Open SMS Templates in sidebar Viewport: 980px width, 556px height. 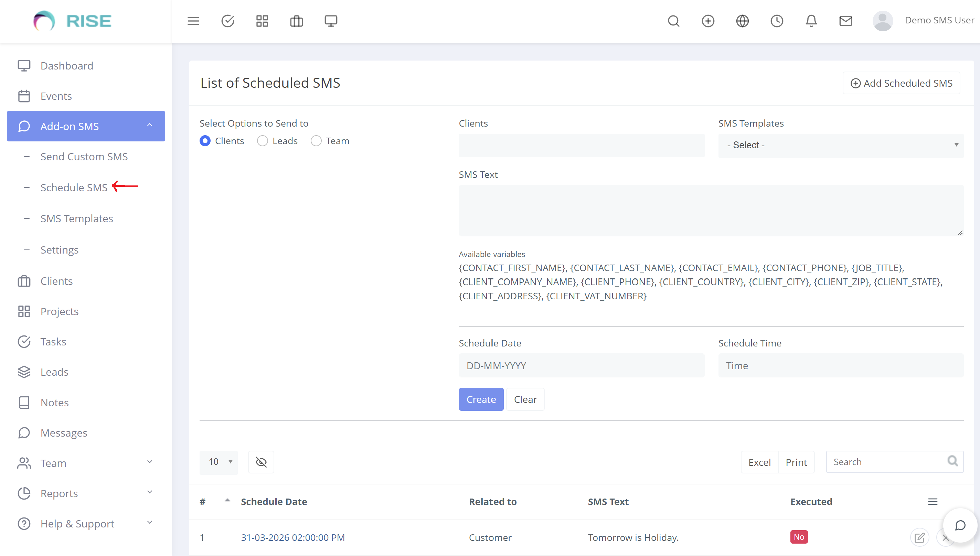click(77, 218)
